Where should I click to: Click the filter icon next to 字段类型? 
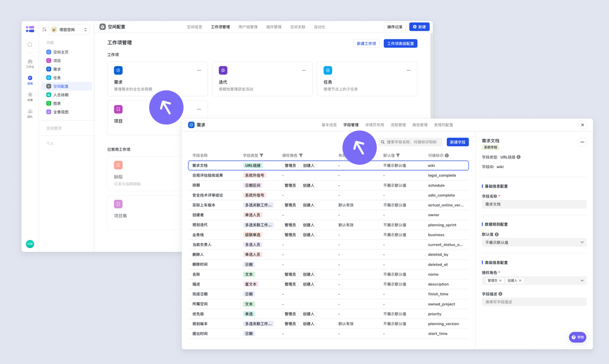(x=262, y=155)
